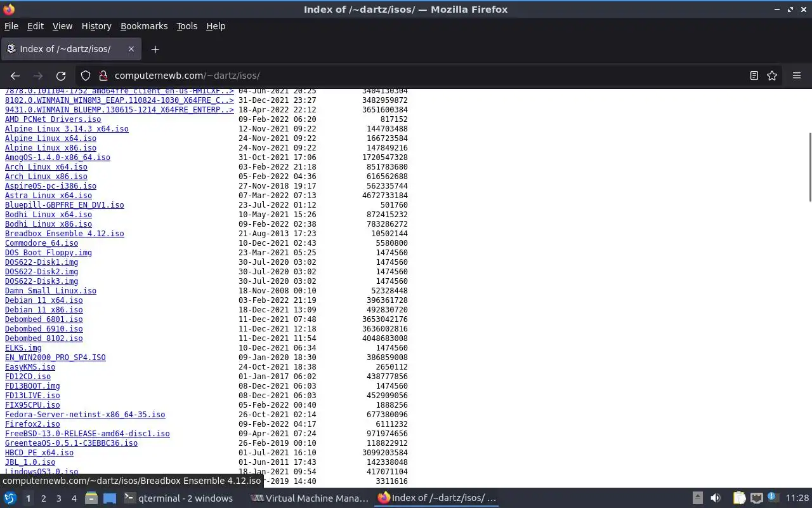Viewport: 812px width, 508px height.
Task: Click the EN_WIN2000_PRO_SP4.ISO link
Action: click(x=55, y=358)
